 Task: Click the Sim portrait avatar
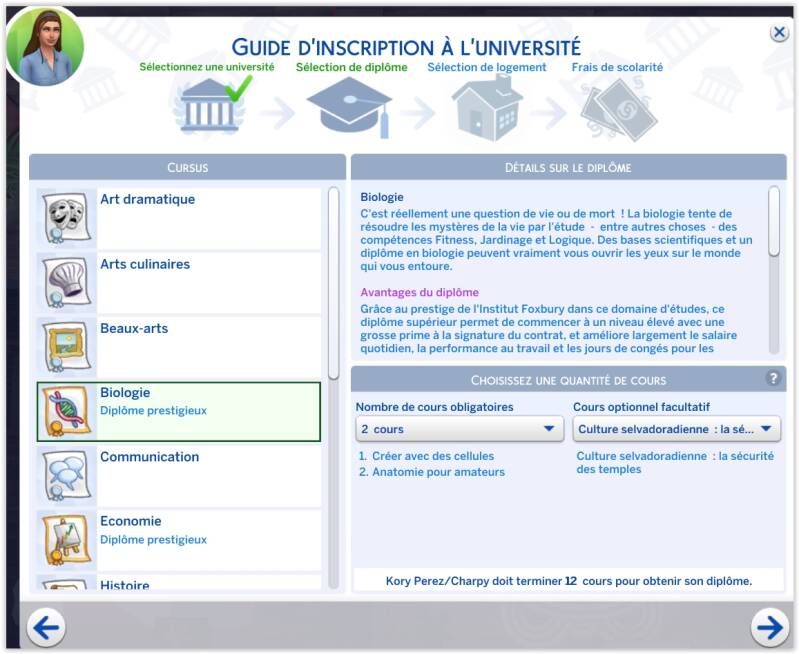tap(45, 47)
